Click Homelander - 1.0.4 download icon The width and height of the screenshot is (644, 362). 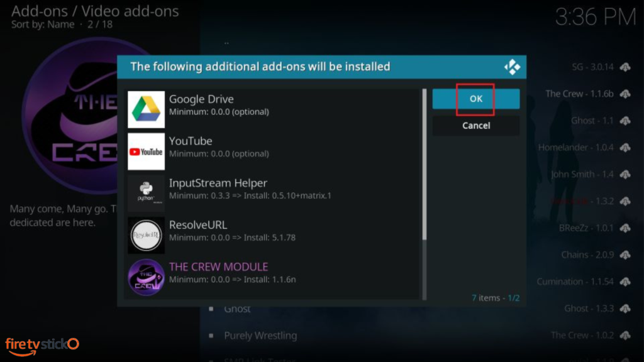[x=625, y=147]
